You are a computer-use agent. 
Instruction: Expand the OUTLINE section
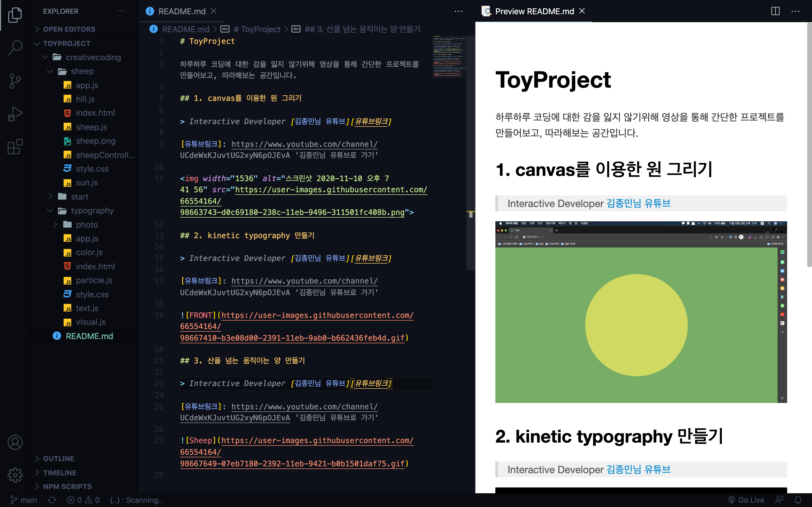(x=58, y=458)
